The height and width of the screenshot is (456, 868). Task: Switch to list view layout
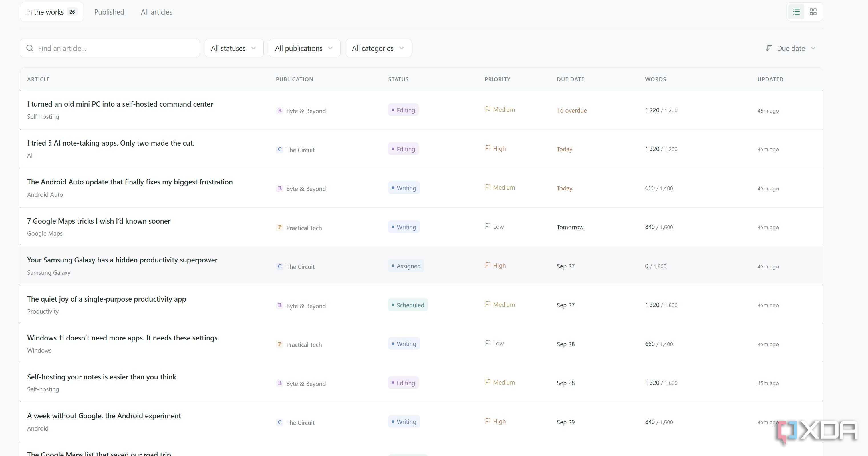point(796,12)
